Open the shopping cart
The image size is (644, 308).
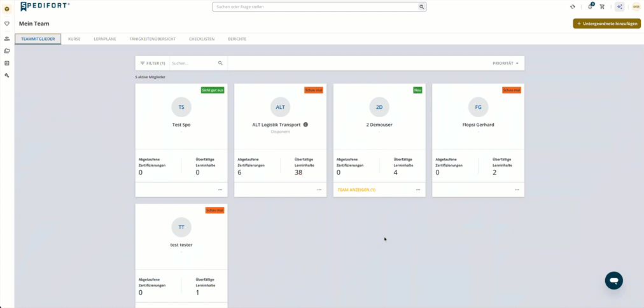click(x=602, y=6)
